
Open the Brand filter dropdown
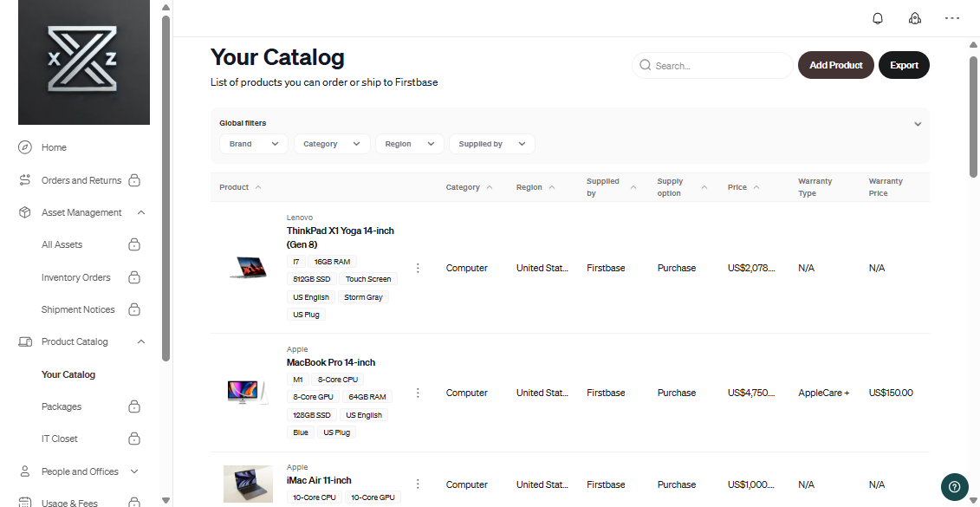(253, 144)
